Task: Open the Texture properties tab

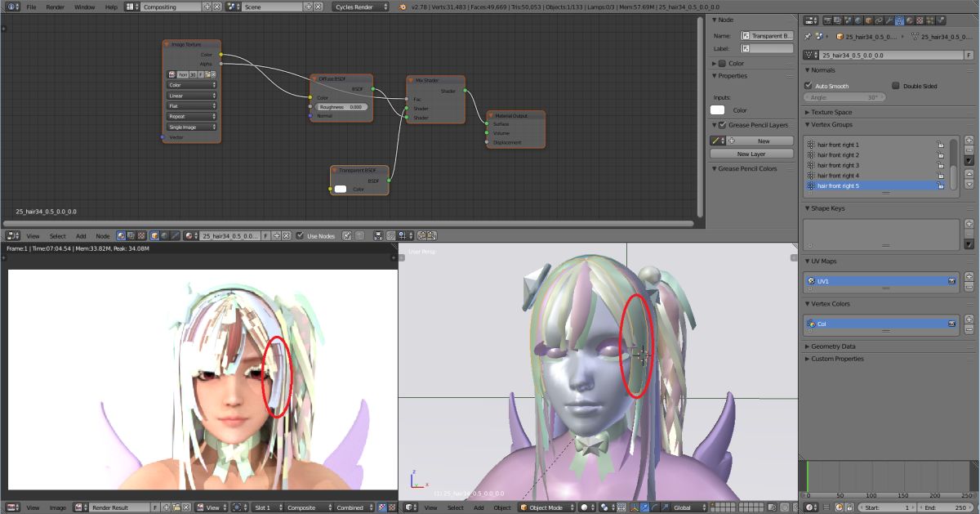Action: (x=920, y=20)
